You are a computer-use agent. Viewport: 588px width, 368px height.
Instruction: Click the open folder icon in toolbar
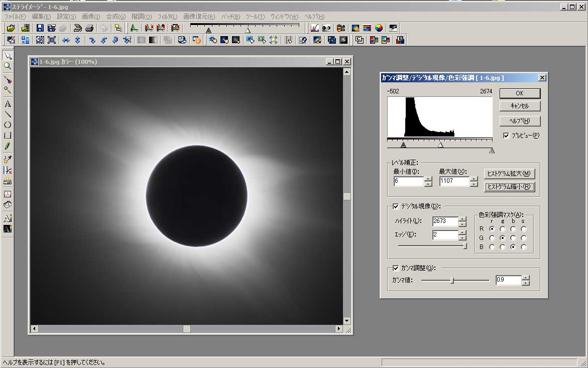[x=11, y=28]
